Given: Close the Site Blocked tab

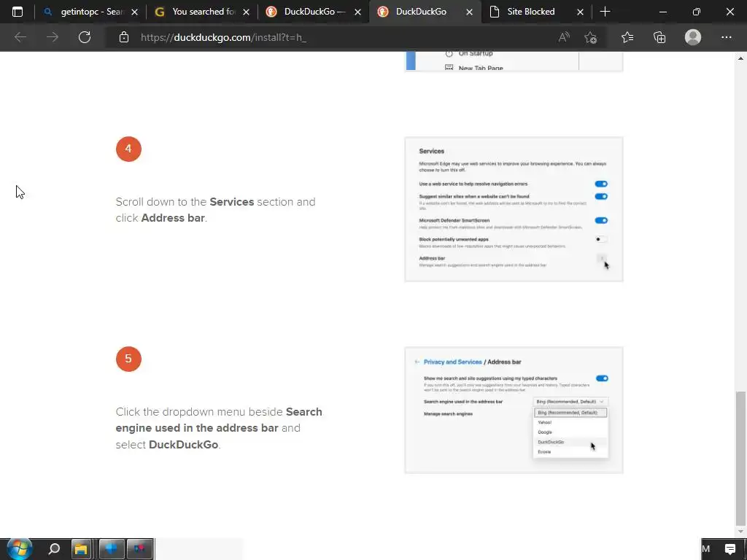Looking at the screenshot, I should 580,12.
